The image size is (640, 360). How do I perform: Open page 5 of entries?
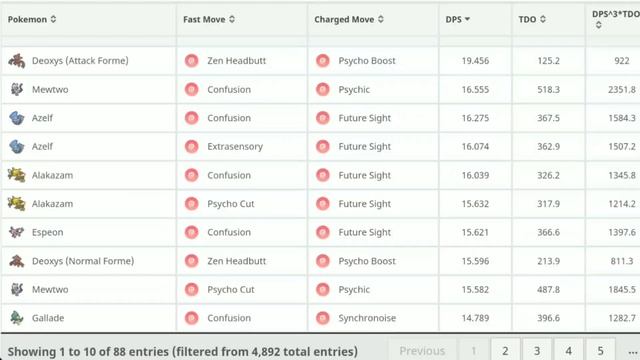click(x=600, y=351)
